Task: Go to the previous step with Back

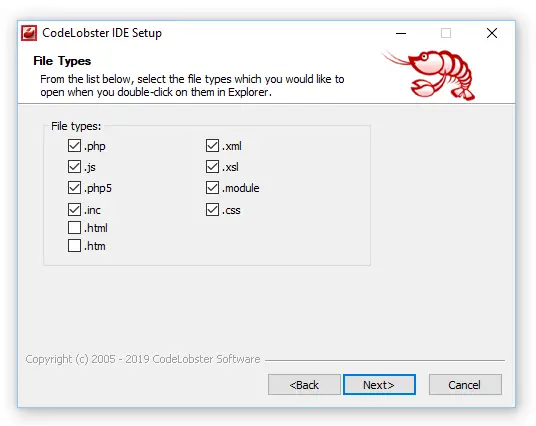Action: (x=304, y=385)
